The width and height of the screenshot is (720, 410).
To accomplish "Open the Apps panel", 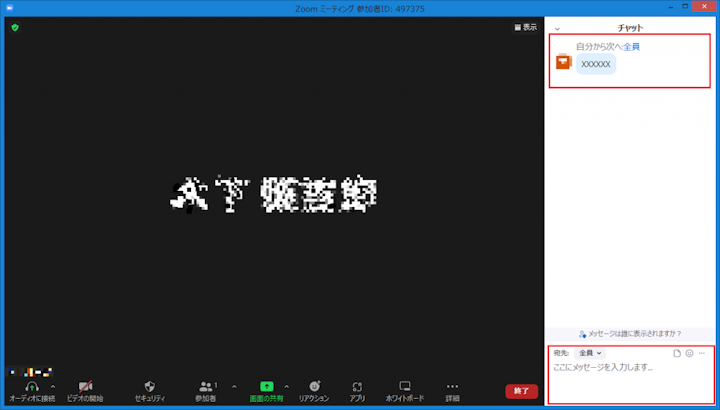I will tap(357, 386).
